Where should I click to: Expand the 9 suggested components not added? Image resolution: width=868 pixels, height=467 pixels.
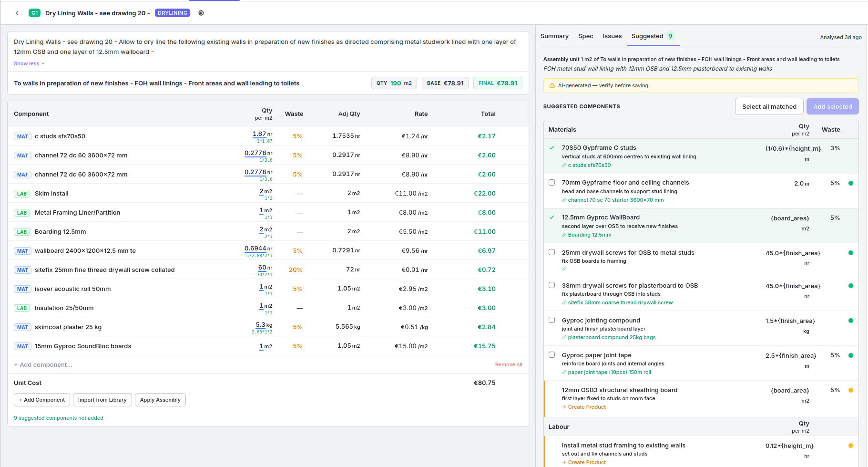click(x=59, y=418)
